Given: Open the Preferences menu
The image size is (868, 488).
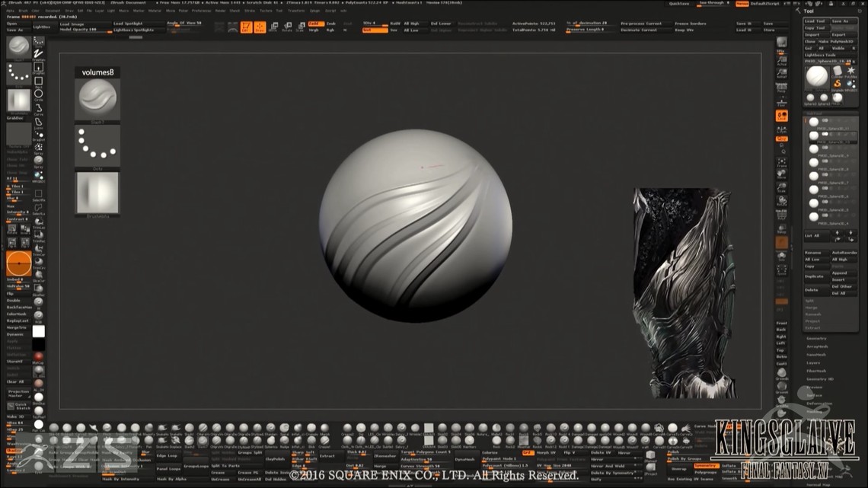Looking at the screenshot, I should point(202,11).
